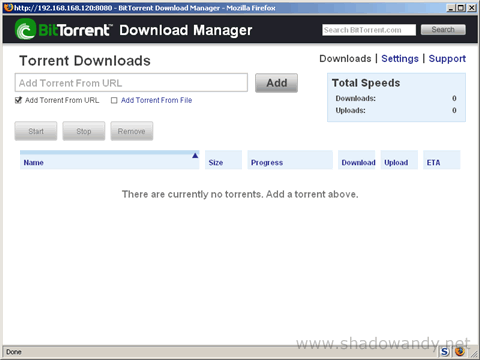Viewport: 480px width, 360px height.
Task: Click the Stop button
Action: 84,131
